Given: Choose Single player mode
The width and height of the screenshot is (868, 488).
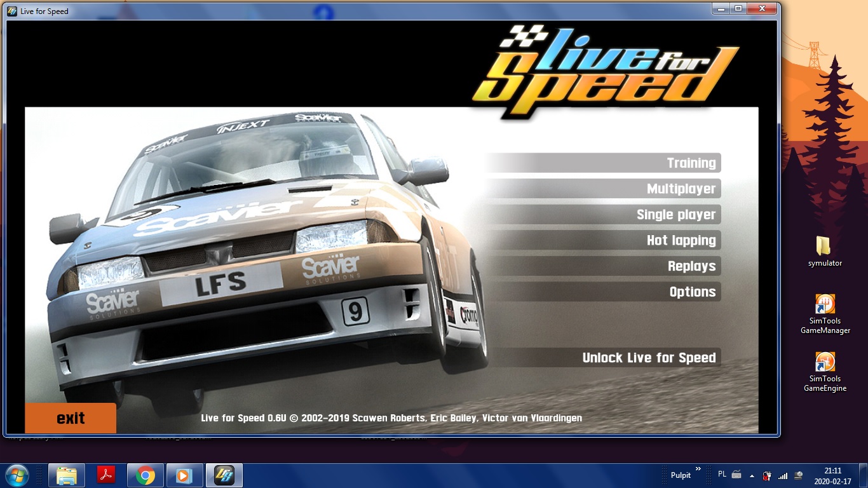Looking at the screenshot, I should pyautogui.click(x=604, y=215).
